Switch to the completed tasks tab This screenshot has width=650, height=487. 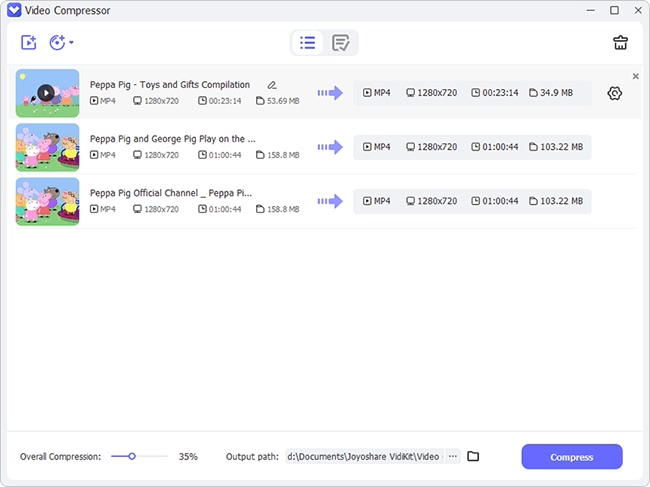pos(340,42)
